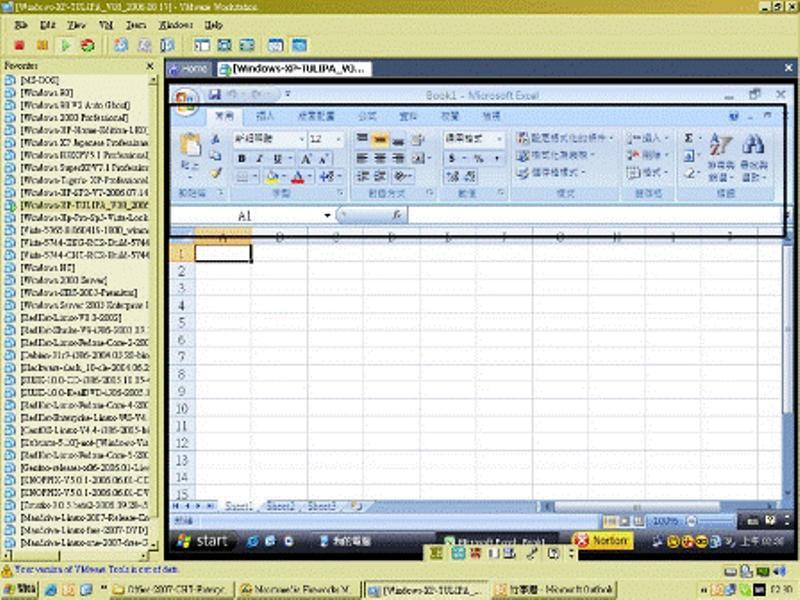Click the red font color button
Screen dimensions: 800x600
(298, 177)
